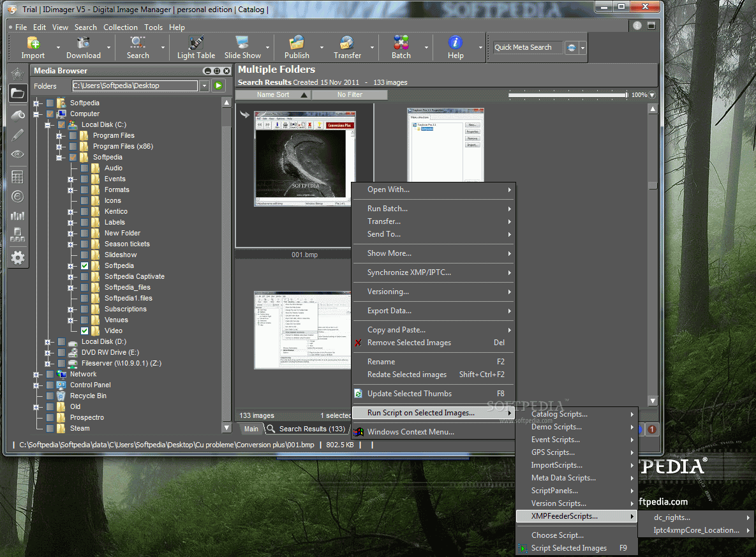Check the Events folder checkbox
756x557 pixels.
84,179
